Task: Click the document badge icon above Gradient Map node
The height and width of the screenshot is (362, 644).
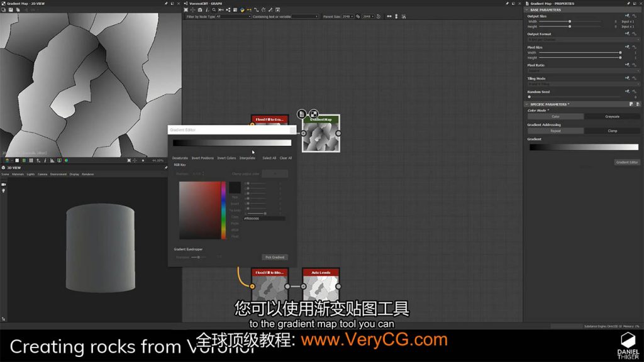Action: coord(301,113)
